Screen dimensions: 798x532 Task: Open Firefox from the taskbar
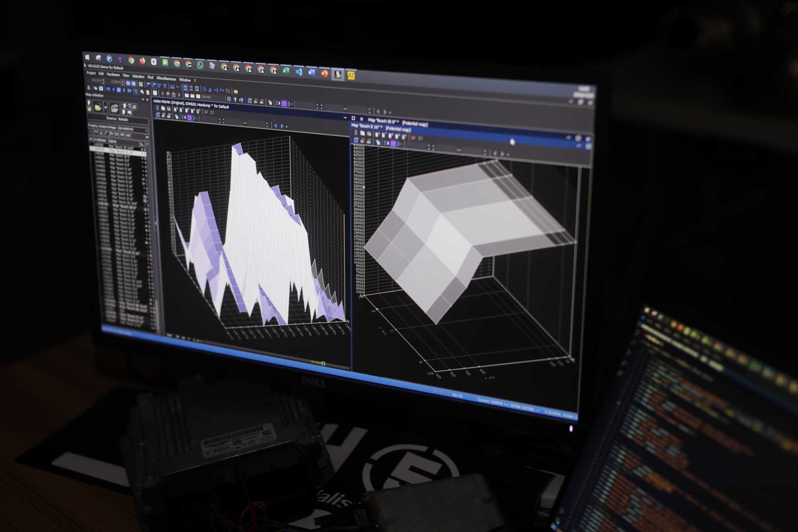[x=142, y=61]
